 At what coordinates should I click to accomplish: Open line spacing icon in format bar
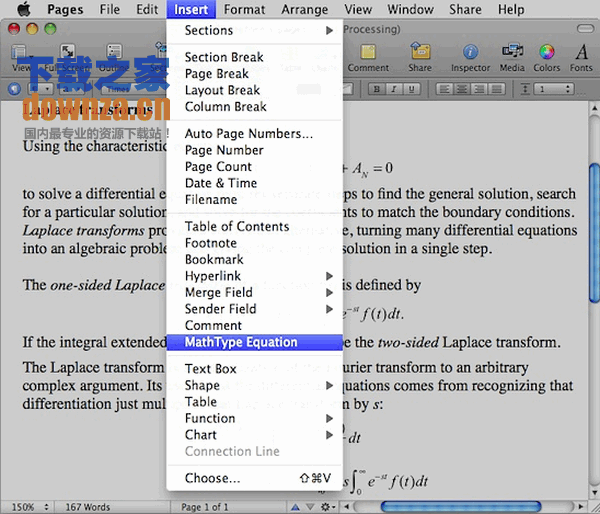pos(525,89)
